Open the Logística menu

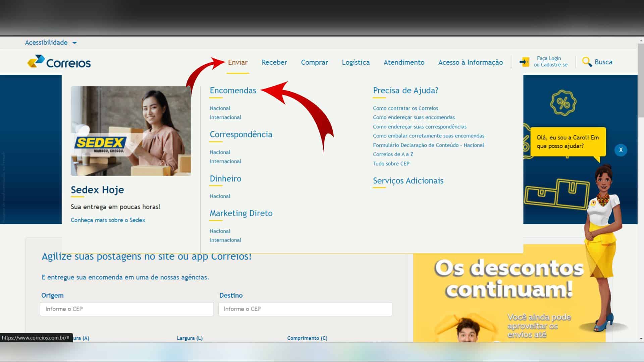[x=356, y=62]
